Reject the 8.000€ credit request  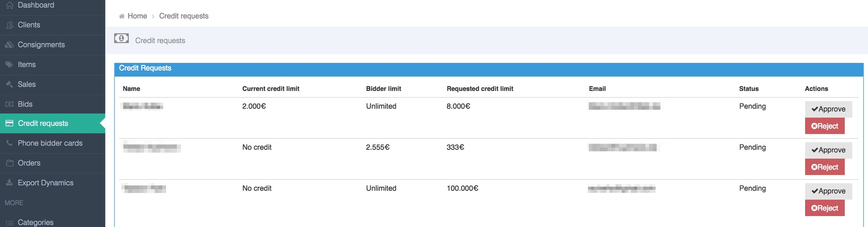pyautogui.click(x=824, y=126)
